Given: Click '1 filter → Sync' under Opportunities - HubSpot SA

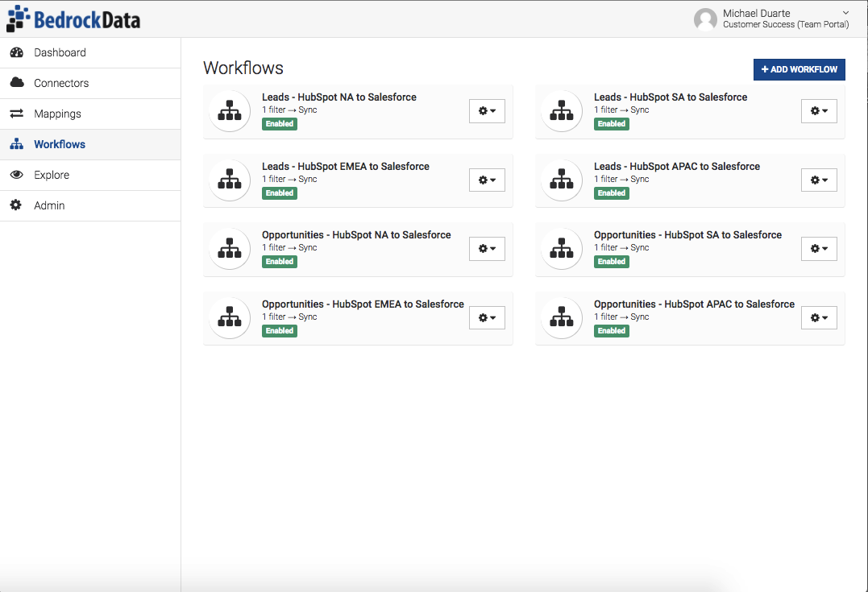Looking at the screenshot, I should click(x=621, y=248).
